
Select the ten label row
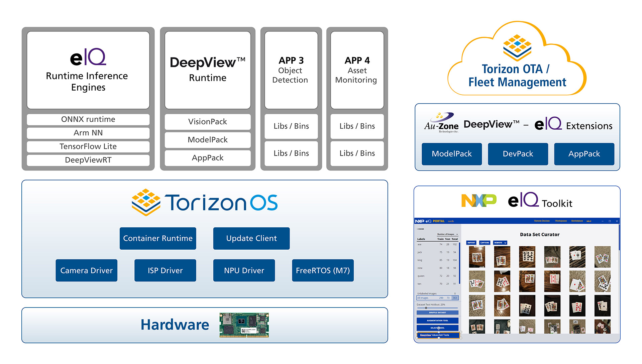[437, 284]
